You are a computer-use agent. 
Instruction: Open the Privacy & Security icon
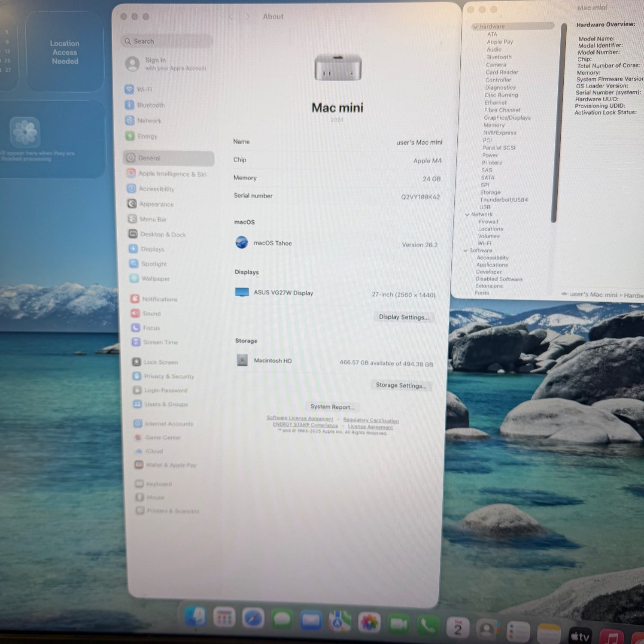137,376
